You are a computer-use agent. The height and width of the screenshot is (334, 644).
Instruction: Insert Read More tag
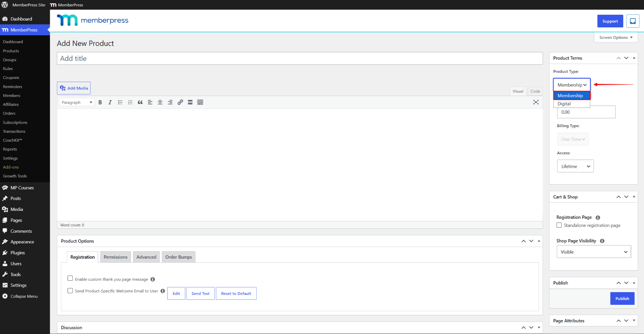click(x=190, y=102)
